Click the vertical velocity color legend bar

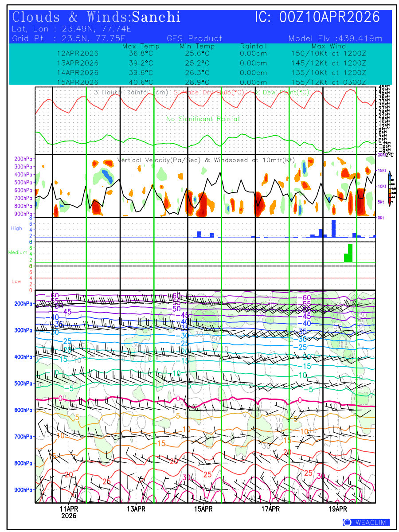(x=389, y=189)
